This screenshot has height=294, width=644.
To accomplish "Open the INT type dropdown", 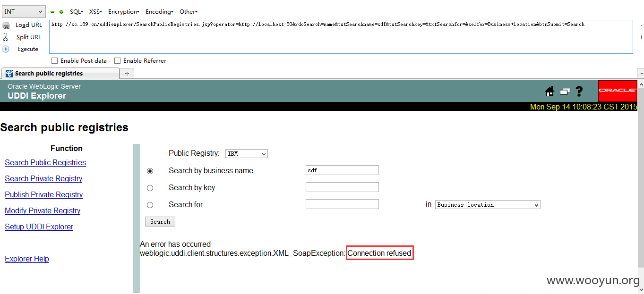I will (x=24, y=11).
